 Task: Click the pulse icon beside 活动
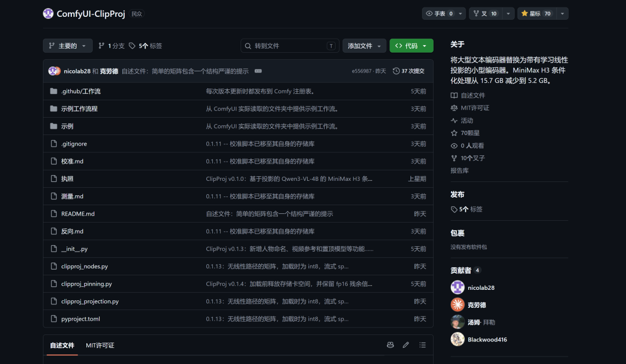pos(454,121)
